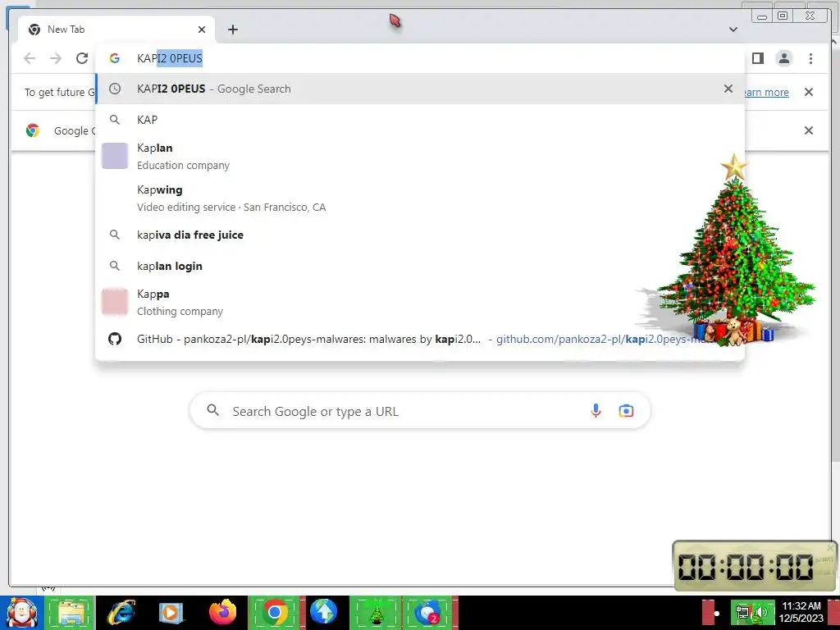Screen dimensions: 840x630
Task: Toggle the Chrome side panel icon
Action: pos(757,58)
